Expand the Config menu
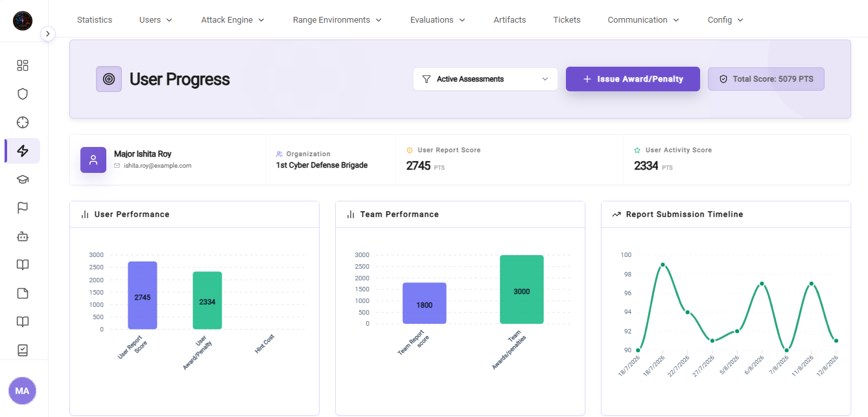Image resolution: width=868 pixels, height=417 pixels. click(725, 20)
